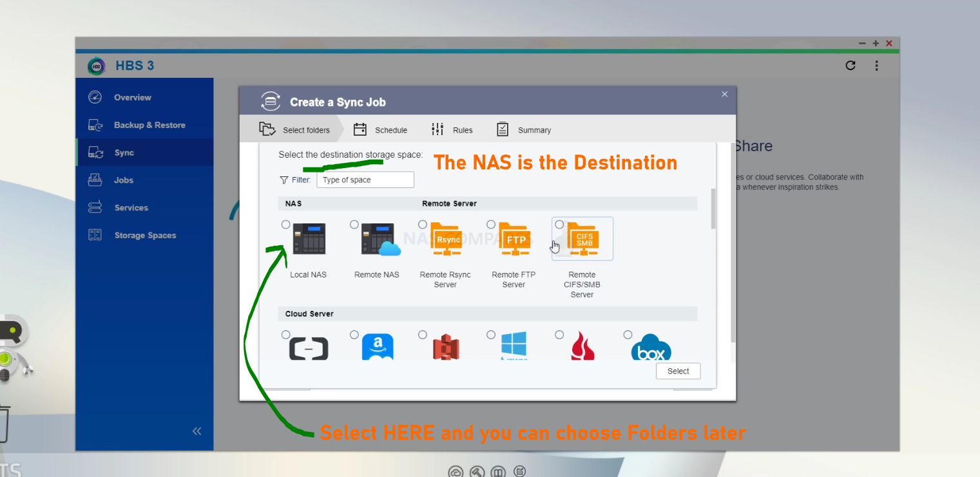Open Storage Spaces in the sidebar
Viewport: 980px width, 477px height.
pyautogui.click(x=144, y=236)
